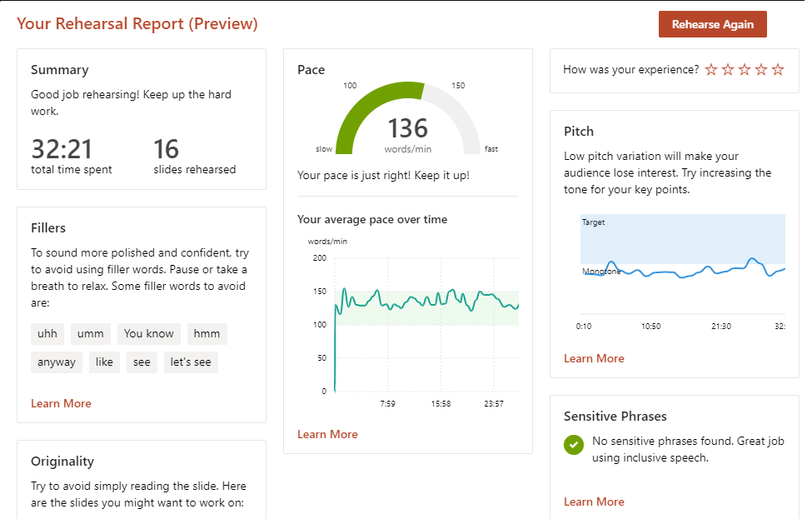
Task: Click the Rehearse Again button
Action: pyautogui.click(x=712, y=24)
